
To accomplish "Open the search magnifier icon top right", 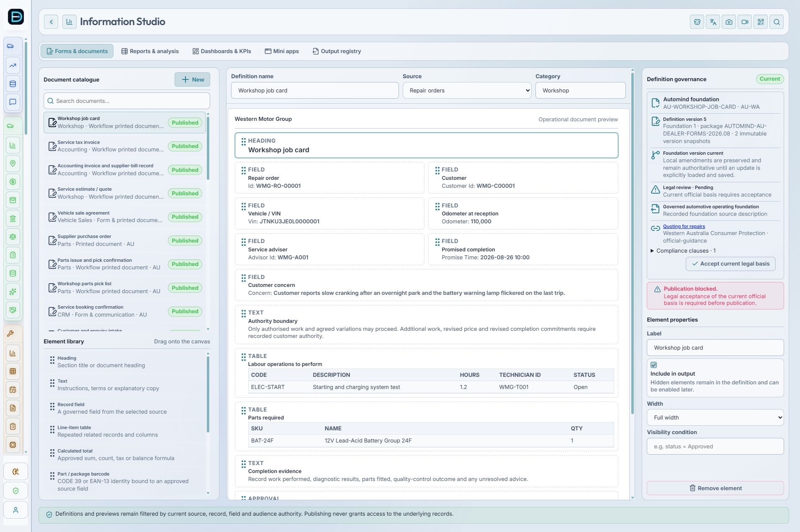I will pyautogui.click(x=777, y=22).
